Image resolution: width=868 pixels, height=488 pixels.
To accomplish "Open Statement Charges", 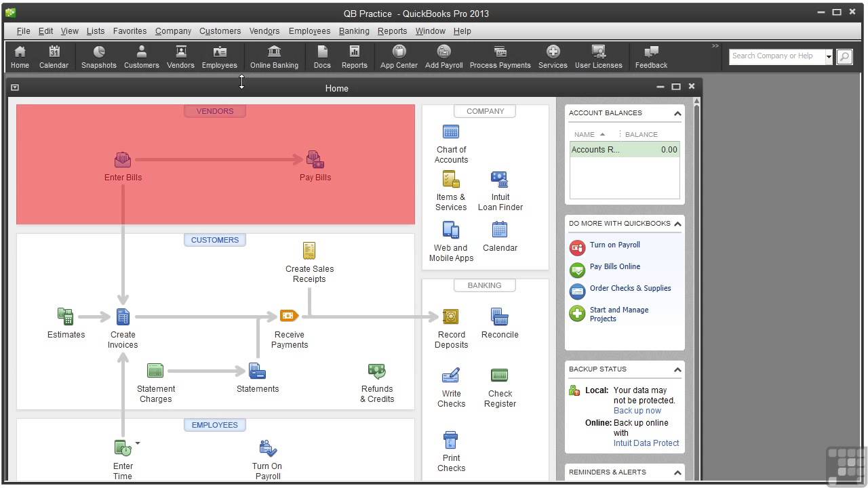I will click(x=155, y=371).
